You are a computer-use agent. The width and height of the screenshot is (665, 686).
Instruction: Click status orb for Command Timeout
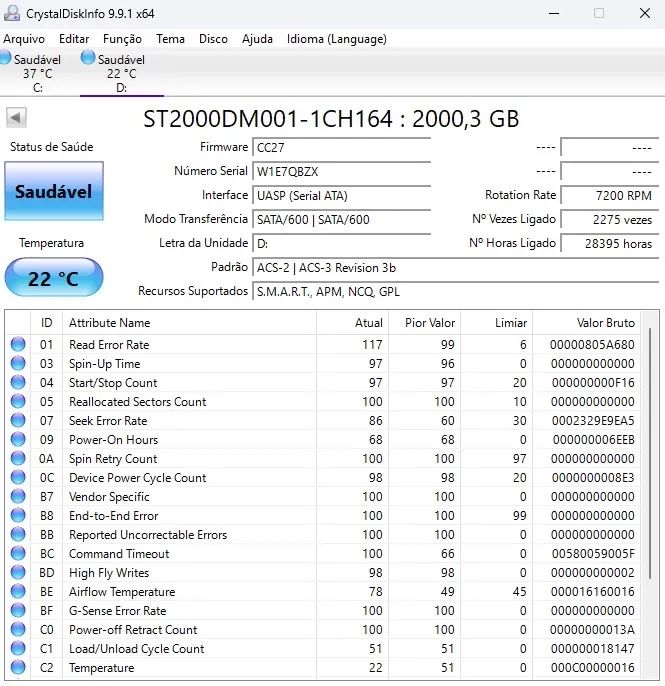[18, 553]
